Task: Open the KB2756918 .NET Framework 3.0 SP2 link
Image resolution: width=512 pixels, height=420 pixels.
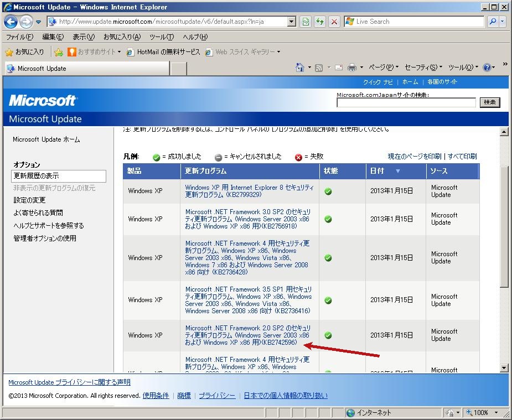Action: pyautogui.click(x=248, y=219)
